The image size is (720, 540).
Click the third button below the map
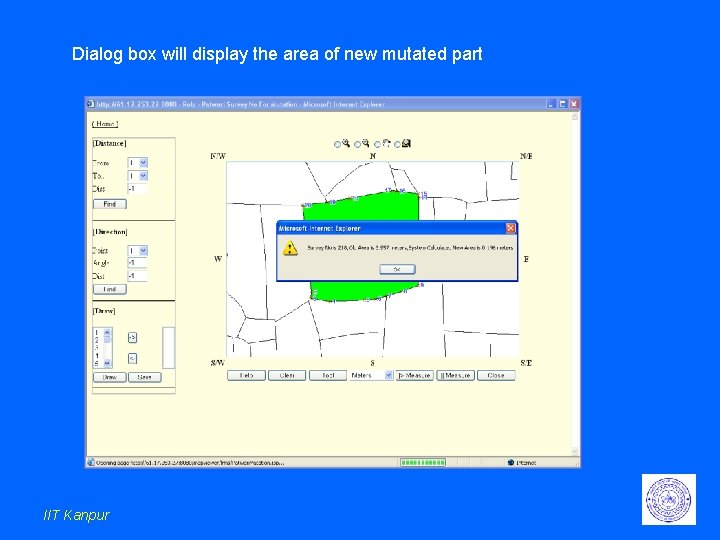tap(328, 376)
